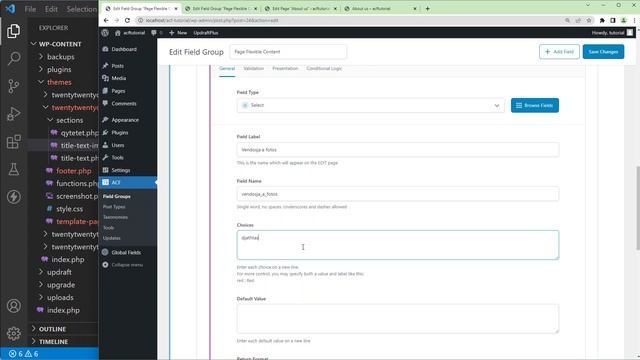640x360 pixels.
Task: Click the Save Changes button
Action: [x=603, y=52]
